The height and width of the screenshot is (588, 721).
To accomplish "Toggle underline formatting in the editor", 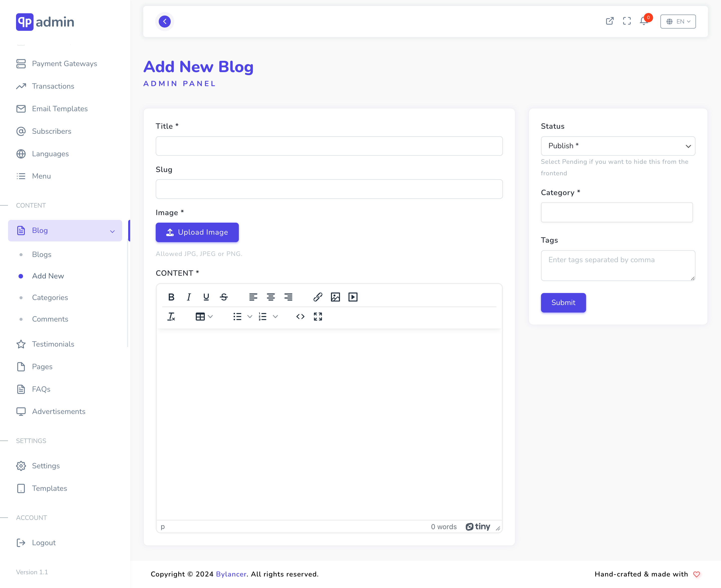I will (x=206, y=297).
